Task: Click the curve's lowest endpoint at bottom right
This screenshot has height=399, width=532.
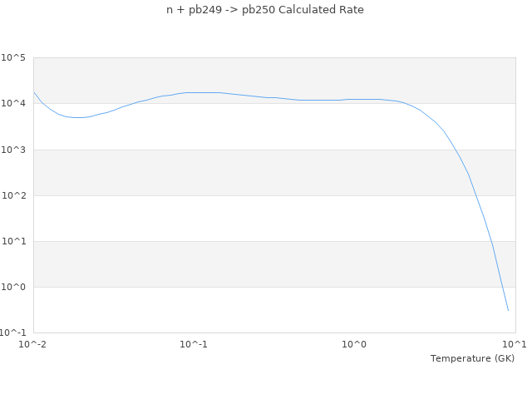Action: click(x=508, y=310)
